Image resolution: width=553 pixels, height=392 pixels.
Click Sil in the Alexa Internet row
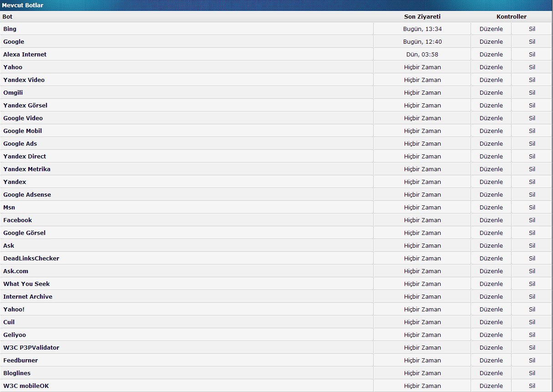pos(532,54)
